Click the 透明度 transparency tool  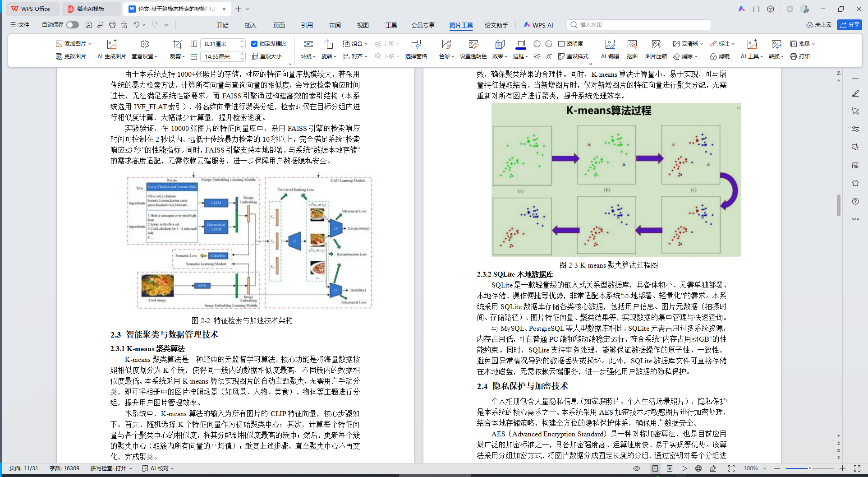[x=571, y=44]
